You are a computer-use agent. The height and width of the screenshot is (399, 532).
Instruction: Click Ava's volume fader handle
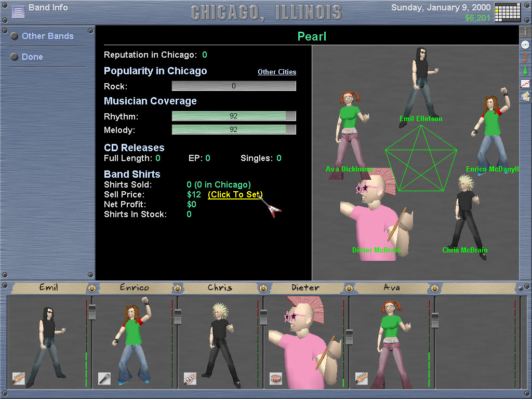349,338
